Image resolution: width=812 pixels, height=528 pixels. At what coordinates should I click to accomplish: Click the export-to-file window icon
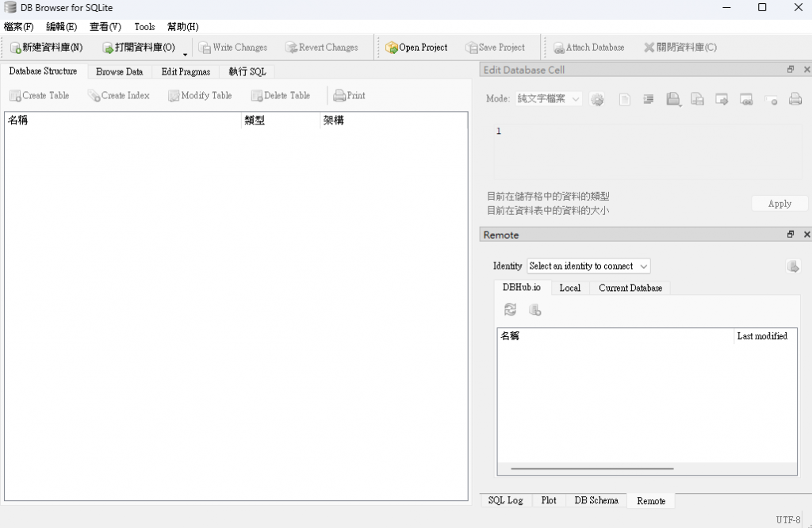[x=746, y=99]
